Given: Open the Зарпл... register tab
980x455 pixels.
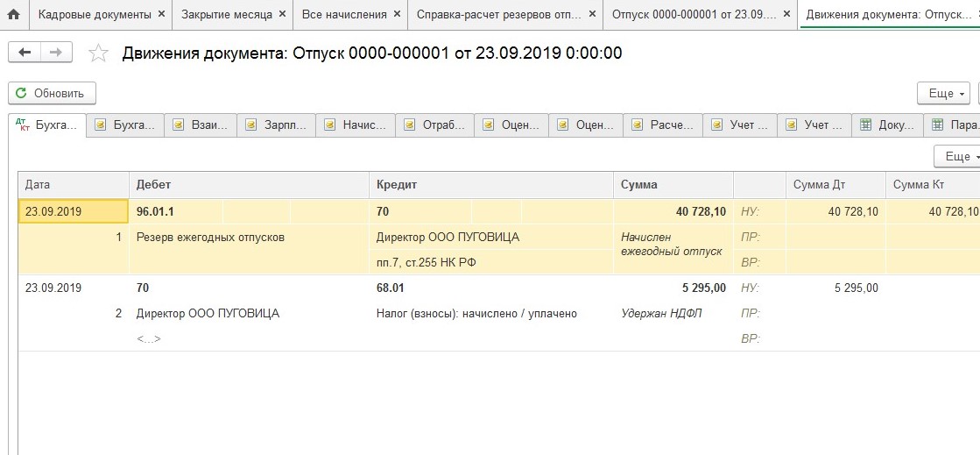Looking at the screenshot, I should [x=279, y=125].
